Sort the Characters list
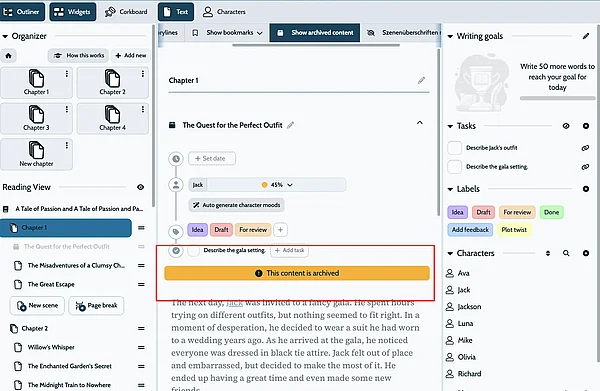The width and height of the screenshot is (600, 391). [548, 253]
